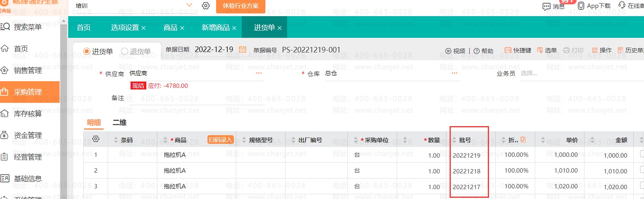
Task: Open warehouse picker dots in 仓库 field
Action: pyautogui.click(x=454, y=73)
